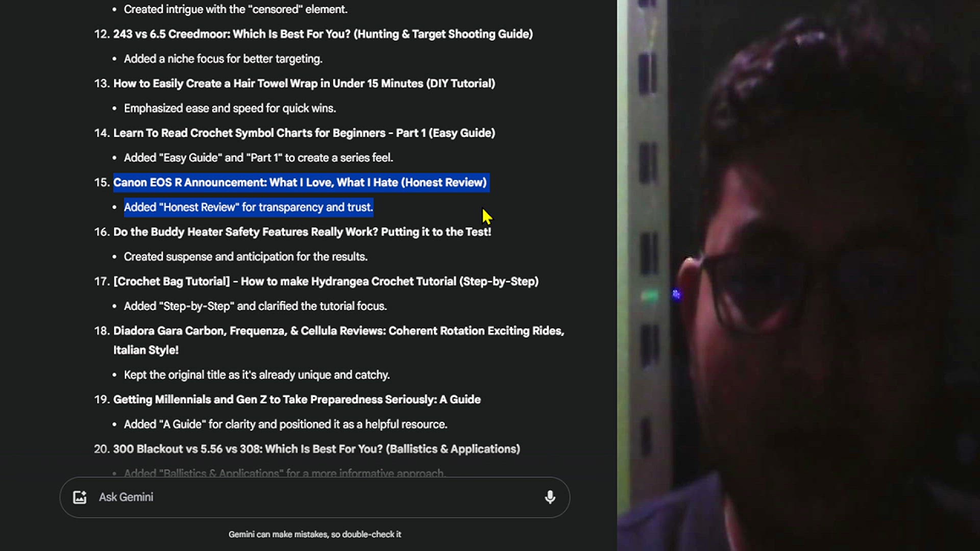Click the Buddy Heater Safety Features title
This screenshot has height=551, width=980.
point(302,232)
